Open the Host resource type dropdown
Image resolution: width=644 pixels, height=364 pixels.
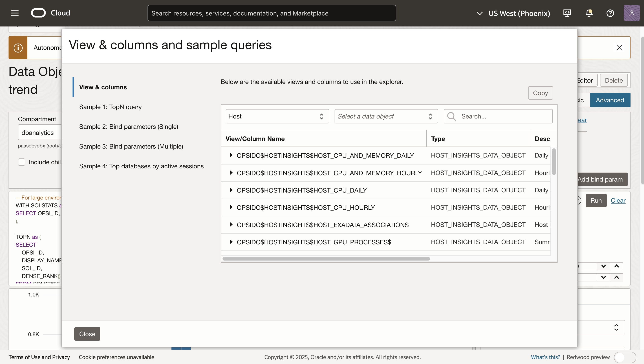point(277,116)
